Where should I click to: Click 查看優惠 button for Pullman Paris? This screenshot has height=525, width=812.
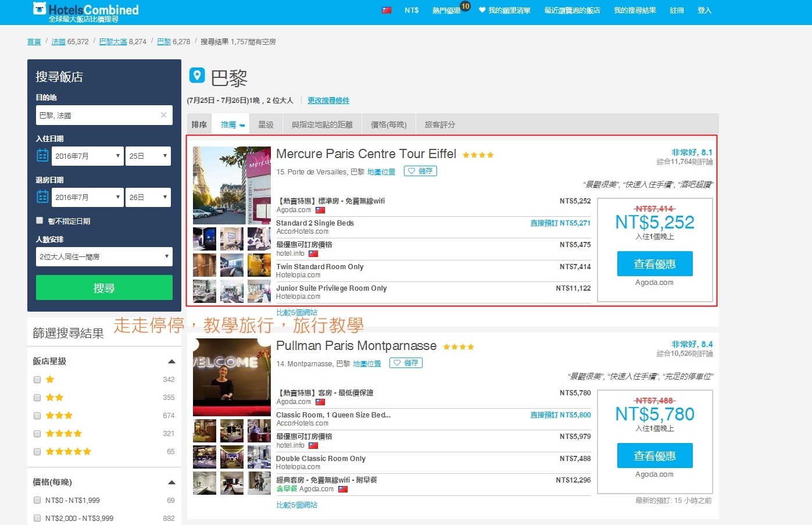pos(654,456)
